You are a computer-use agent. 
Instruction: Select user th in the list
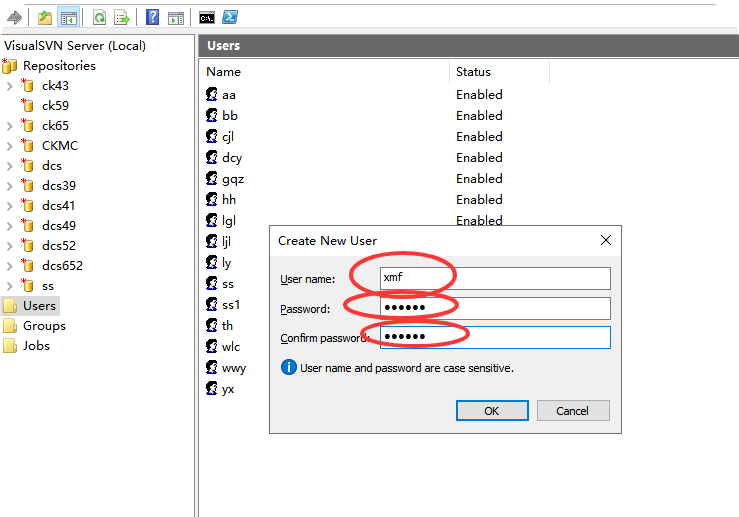click(x=227, y=326)
